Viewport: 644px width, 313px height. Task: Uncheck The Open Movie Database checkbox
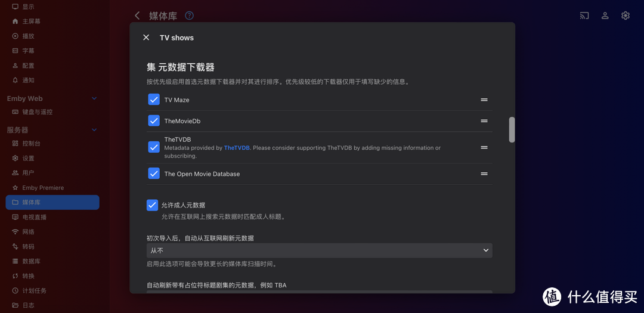point(154,173)
